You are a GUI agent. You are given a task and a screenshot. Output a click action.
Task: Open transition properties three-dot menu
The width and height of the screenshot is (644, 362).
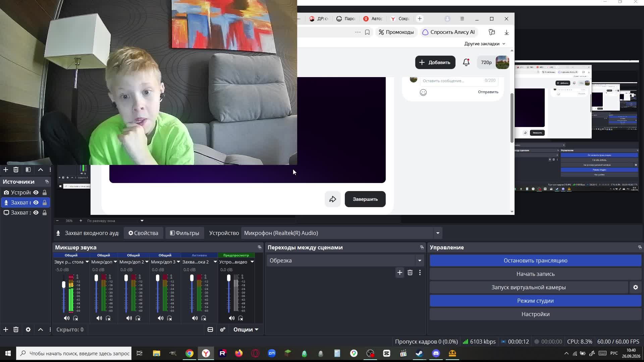pyautogui.click(x=420, y=273)
